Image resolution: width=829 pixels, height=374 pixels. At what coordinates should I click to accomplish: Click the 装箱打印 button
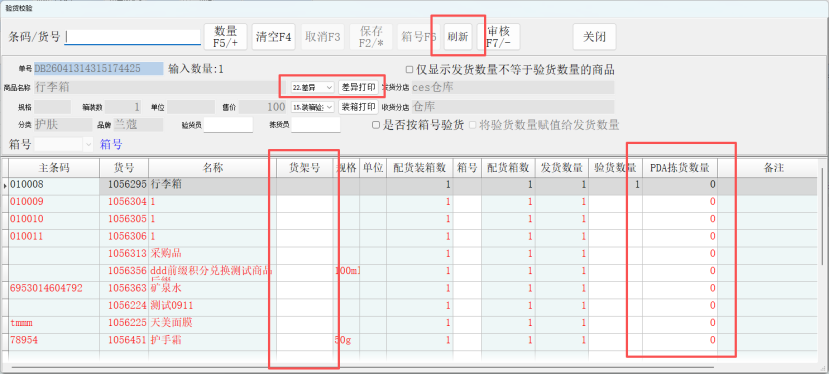358,107
